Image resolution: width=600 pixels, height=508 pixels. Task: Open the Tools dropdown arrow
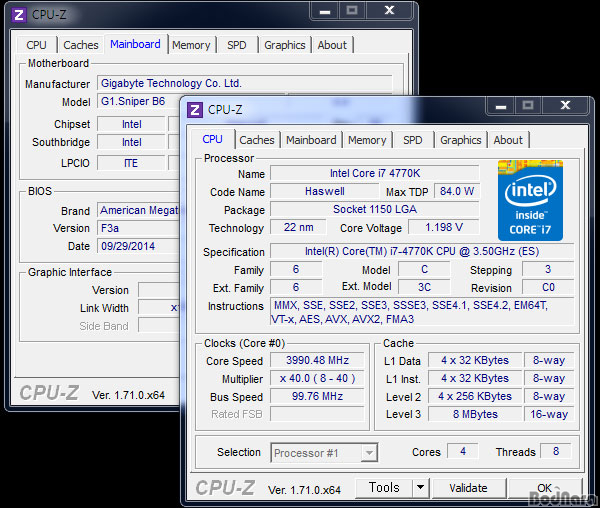(x=420, y=487)
